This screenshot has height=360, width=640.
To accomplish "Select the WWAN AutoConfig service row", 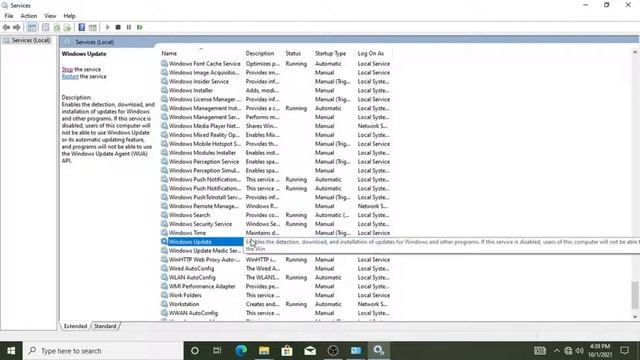I will (x=276, y=313).
